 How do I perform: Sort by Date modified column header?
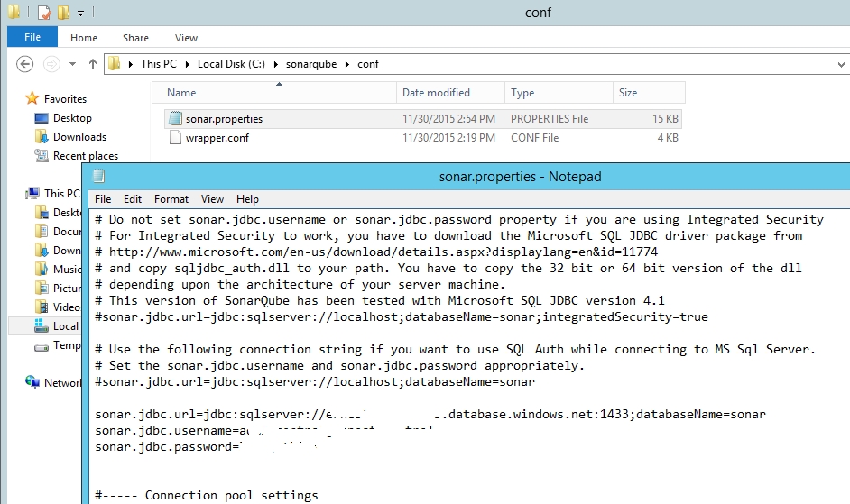click(450, 93)
